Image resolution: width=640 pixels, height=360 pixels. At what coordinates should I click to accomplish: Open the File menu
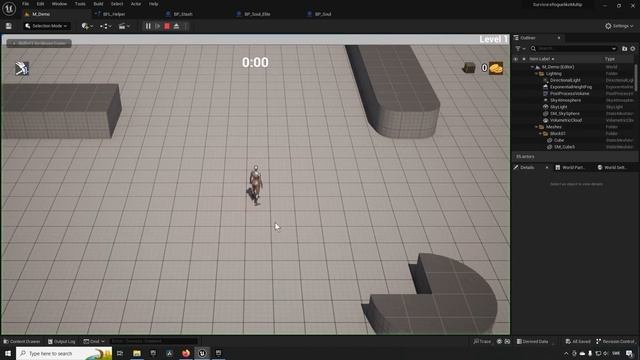pyautogui.click(x=25, y=4)
